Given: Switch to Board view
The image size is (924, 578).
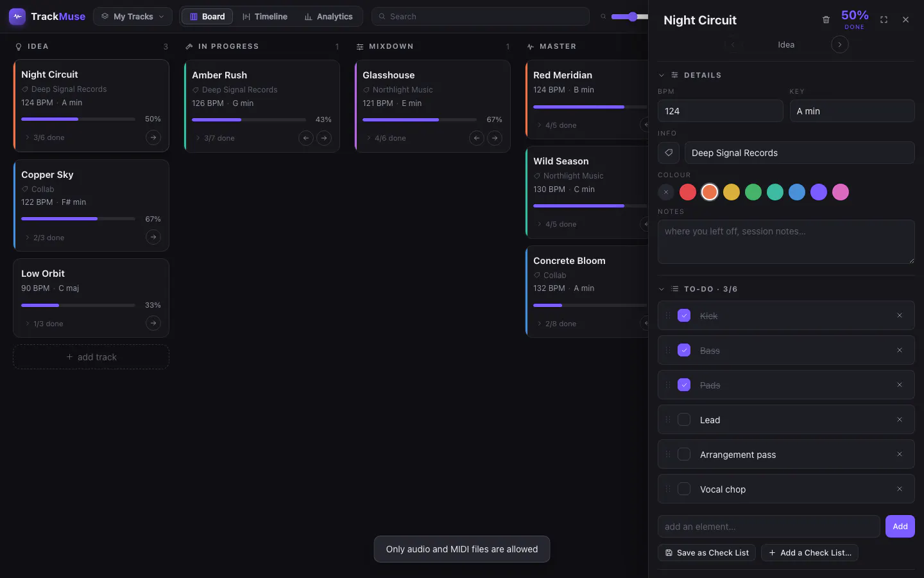Looking at the screenshot, I should [x=207, y=17].
